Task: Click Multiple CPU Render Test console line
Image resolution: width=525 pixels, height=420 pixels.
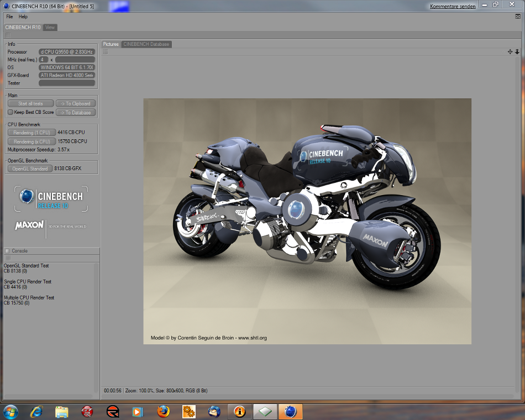Action: (x=29, y=297)
